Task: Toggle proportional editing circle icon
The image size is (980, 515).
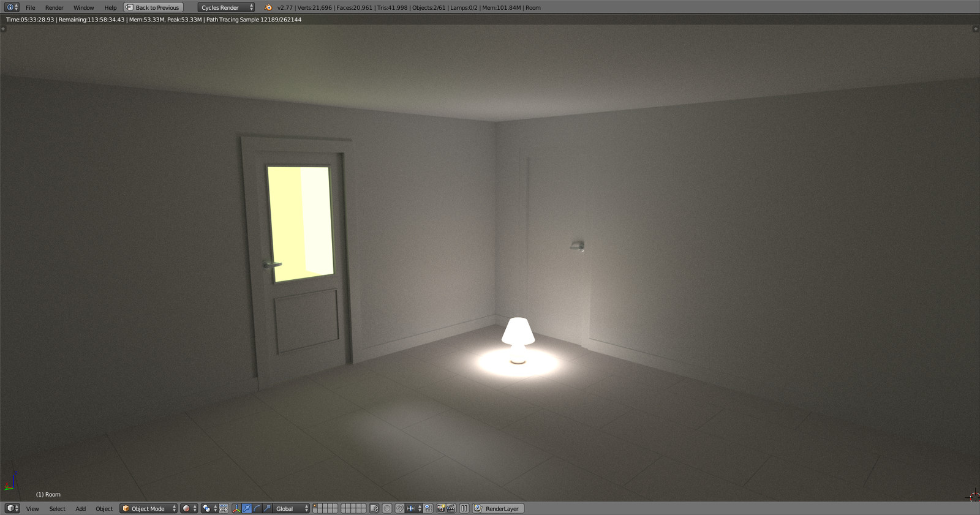Action: [x=387, y=508]
